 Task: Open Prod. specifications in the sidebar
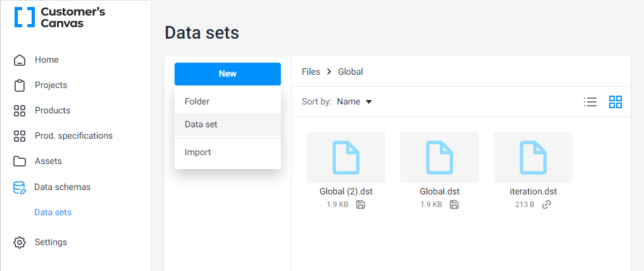(x=75, y=136)
